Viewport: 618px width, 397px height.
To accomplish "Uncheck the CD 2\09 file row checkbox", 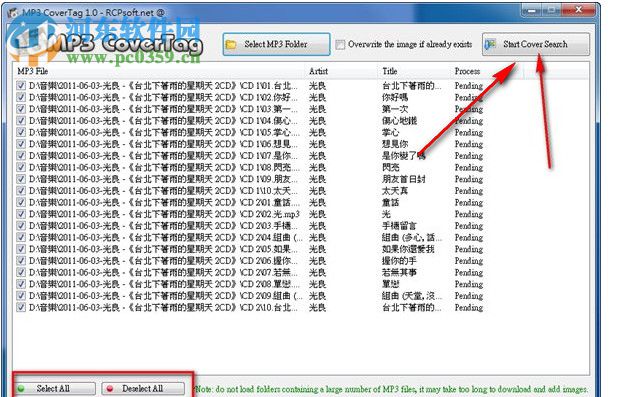I will pos(21,296).
